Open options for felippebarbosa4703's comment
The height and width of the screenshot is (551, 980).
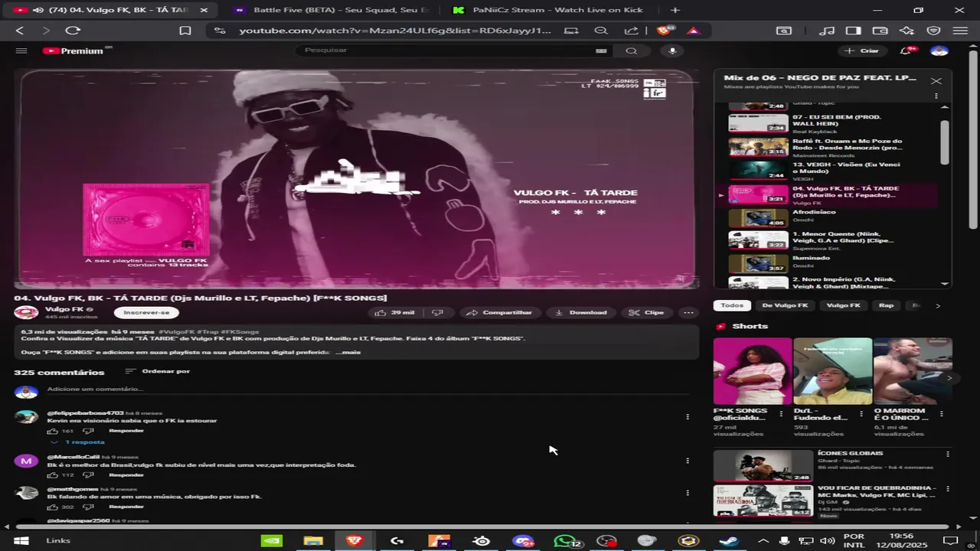click(x=688, y=417)
